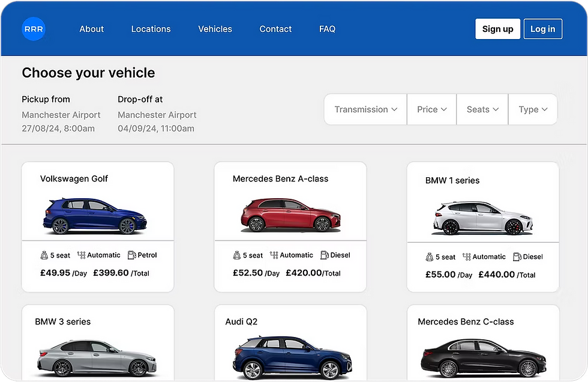Open the Price filter dropdown
588x382 pixels.
(x=431, y=109)
